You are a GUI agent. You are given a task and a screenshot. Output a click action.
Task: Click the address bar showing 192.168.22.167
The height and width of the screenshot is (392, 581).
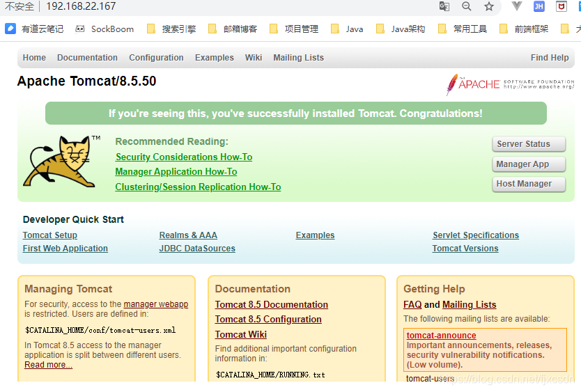pyautogui.click(x=81, y=6)
